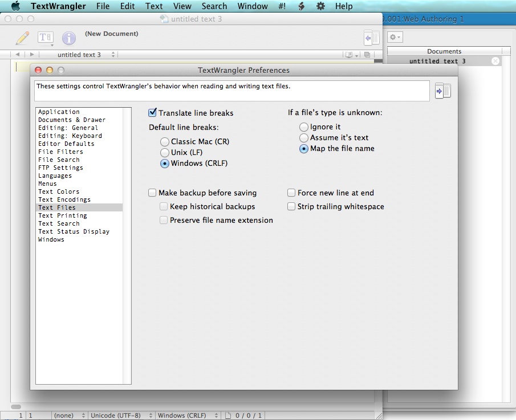The height and width of the screenshot is (420, 516).
Task: Click the drawer toggle icon in Preferences window
Action: coord(443,91)
